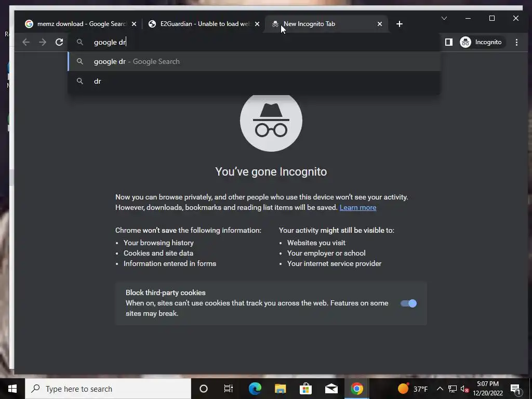Screen dimensions: 532x399
Task: Click the muted volume tray icon
Action: [464, 389]
